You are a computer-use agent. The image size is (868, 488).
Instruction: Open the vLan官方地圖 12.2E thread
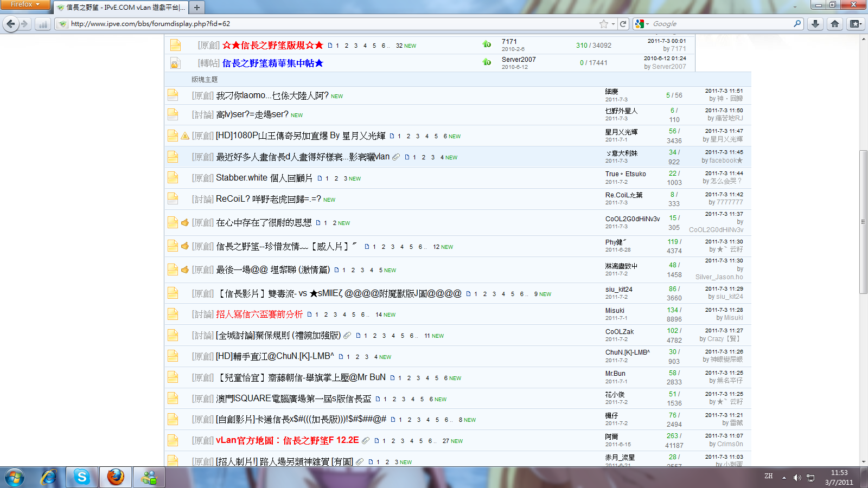(x=287, y=440)
